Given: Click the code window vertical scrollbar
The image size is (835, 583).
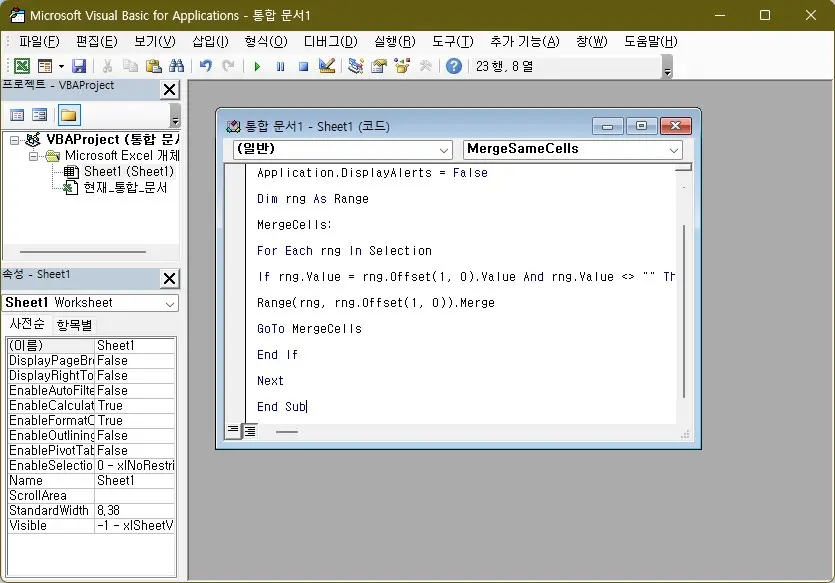Looking at the screenshot, I should point(684,311).
